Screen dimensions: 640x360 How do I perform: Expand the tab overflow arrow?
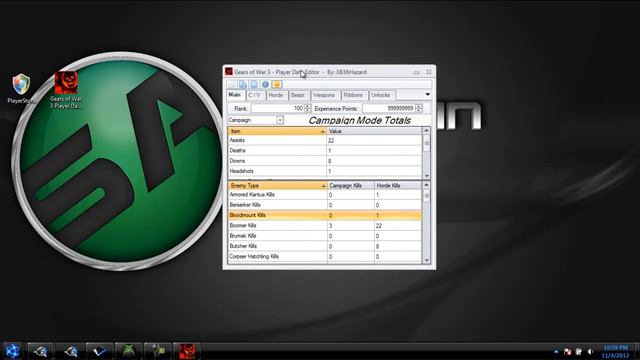[x=428, y=95]
